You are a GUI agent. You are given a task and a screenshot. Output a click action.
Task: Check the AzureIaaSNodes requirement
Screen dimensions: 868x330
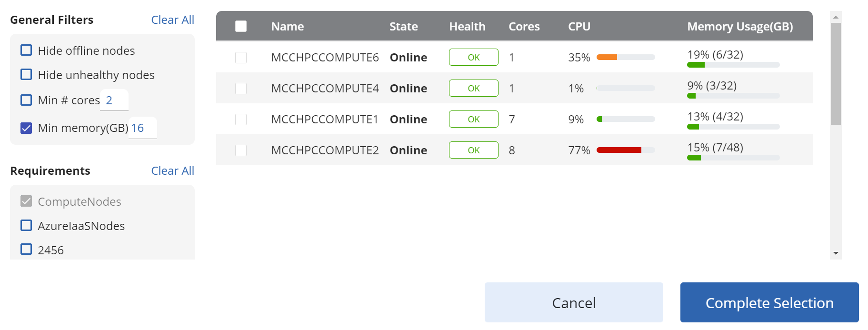(26, 225)
